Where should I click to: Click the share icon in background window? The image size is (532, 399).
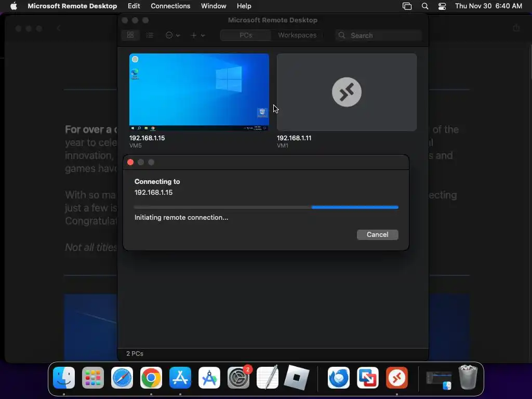[516, 28]
